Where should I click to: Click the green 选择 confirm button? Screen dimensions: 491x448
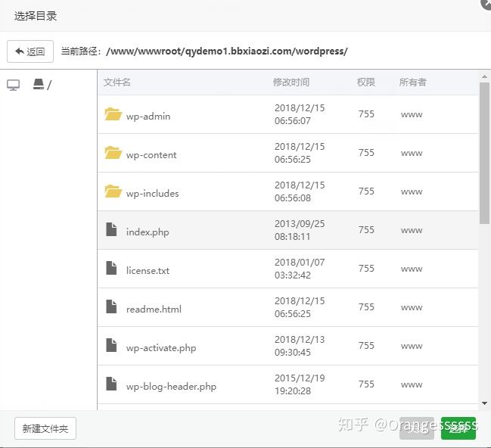coord(458,428)
